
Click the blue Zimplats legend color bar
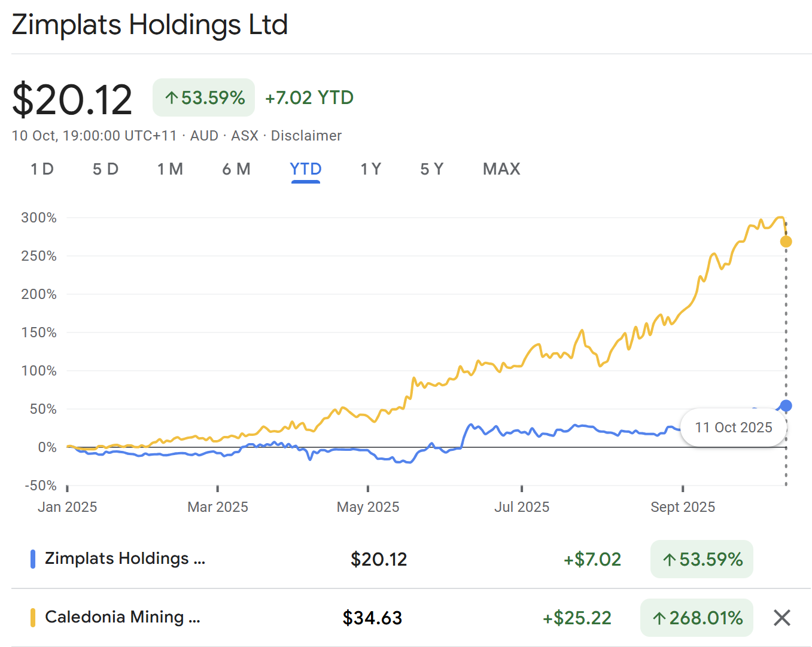coord(33,559)
